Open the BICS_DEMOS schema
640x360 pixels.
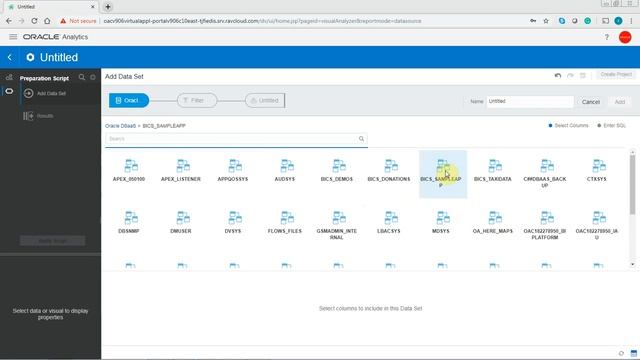pyautogui.click(x=337, y=171)
